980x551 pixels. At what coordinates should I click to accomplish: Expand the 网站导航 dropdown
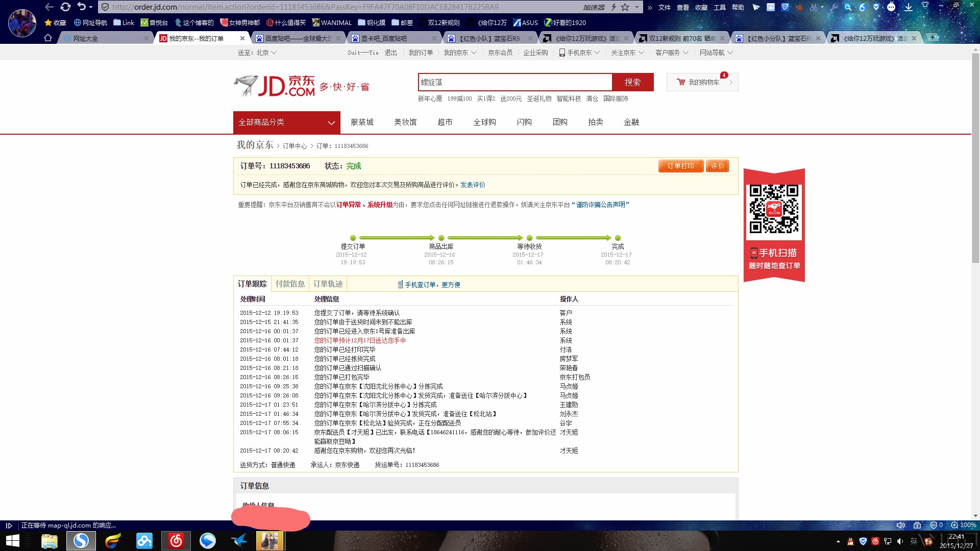click(x=716, y=53)
